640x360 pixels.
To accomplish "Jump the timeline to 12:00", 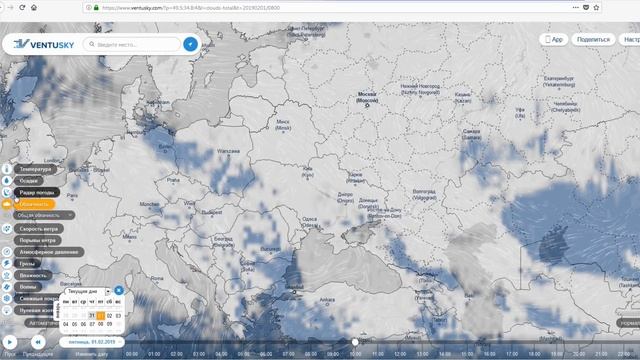I will (400, 354).
